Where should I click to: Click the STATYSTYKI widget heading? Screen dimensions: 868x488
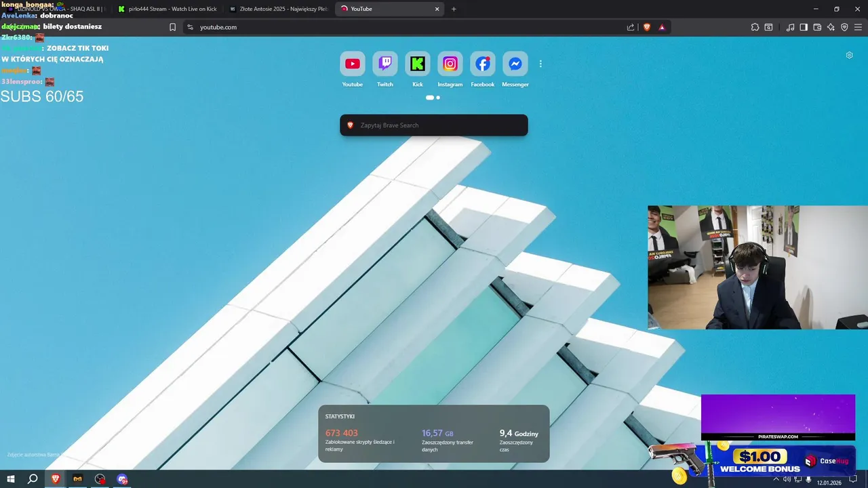pos(340,416)
